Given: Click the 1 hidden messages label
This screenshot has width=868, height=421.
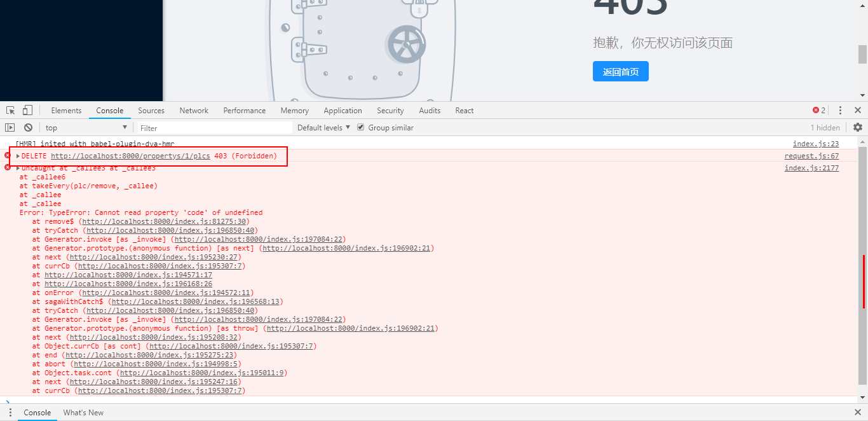Looking at the screenshot, I should click(x=825, y=127).
